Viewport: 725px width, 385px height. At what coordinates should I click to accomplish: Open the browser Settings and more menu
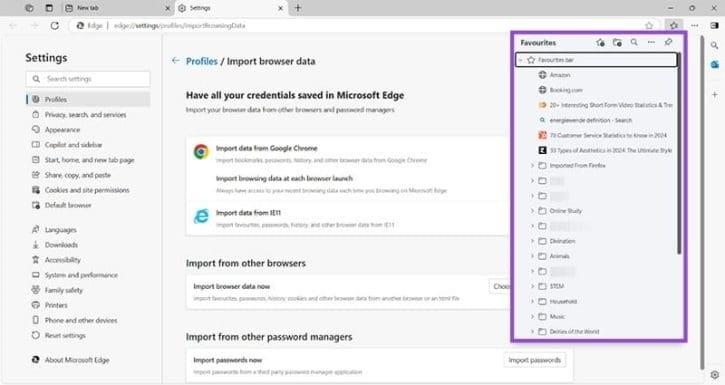coord(694,25)
